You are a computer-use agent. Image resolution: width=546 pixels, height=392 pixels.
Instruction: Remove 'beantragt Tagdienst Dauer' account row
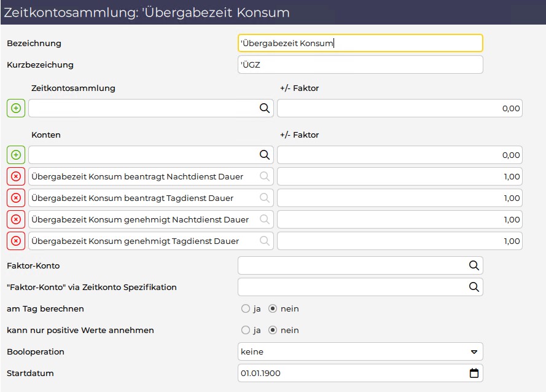click(16, 198)
